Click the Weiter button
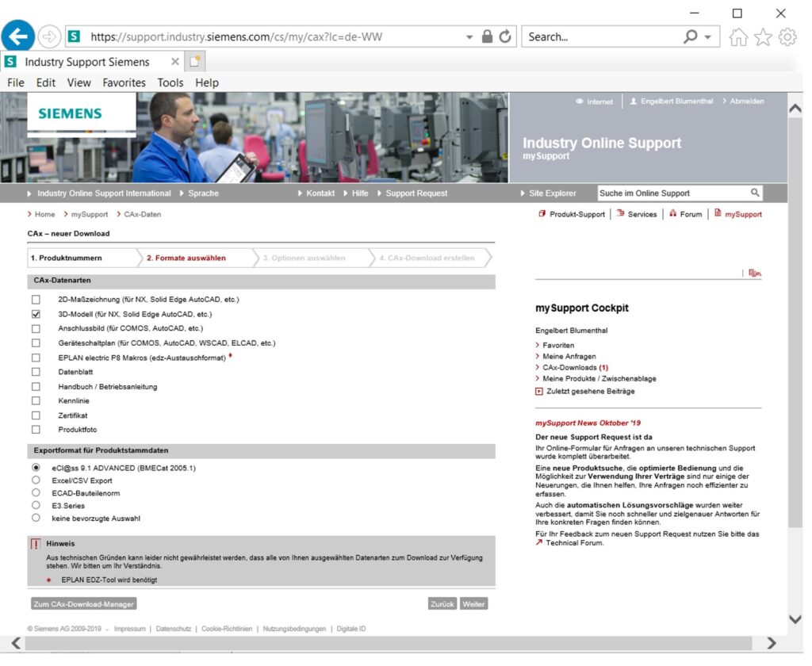812x666 pixels. coord(474,604)
